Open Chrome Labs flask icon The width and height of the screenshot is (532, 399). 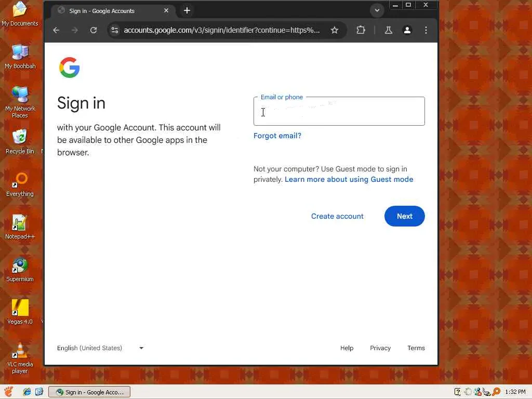(389, 30)
